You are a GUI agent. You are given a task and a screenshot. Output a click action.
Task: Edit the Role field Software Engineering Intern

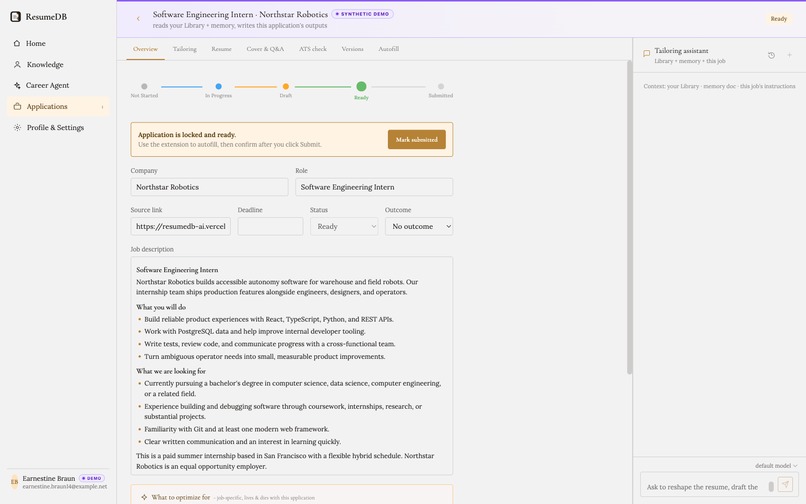[374, 187]
